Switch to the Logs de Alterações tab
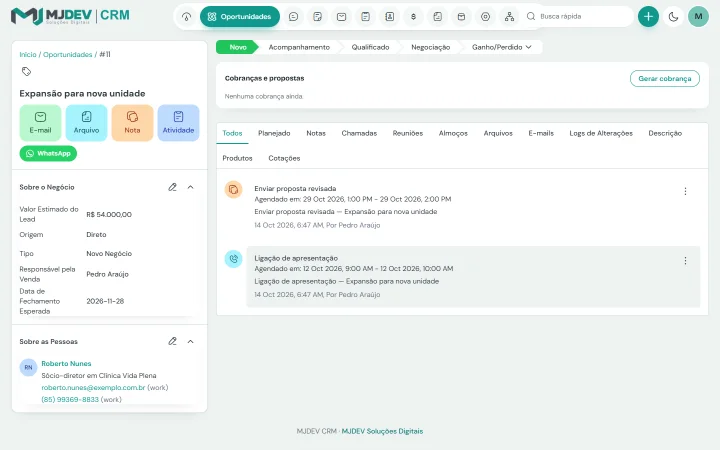The width and height of the screenshot is (720, 450). pyautogui.click(x=601, y=133)
